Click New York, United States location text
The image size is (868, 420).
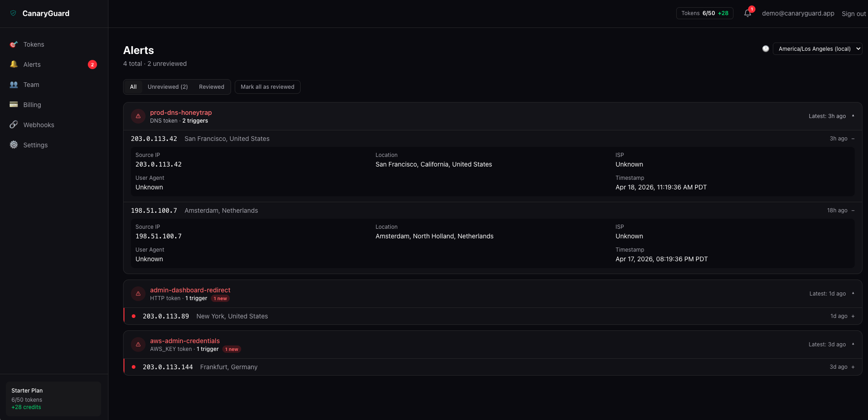(232, 316)
